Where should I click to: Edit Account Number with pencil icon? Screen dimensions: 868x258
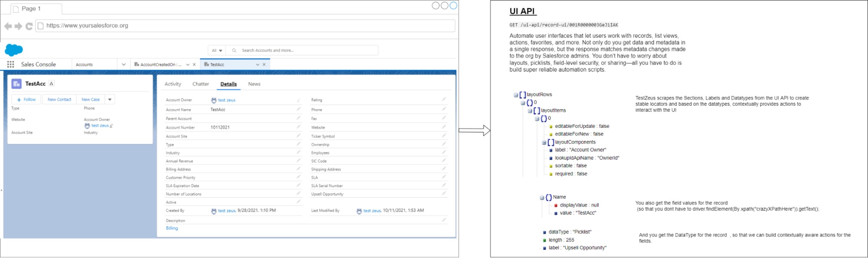298,127
